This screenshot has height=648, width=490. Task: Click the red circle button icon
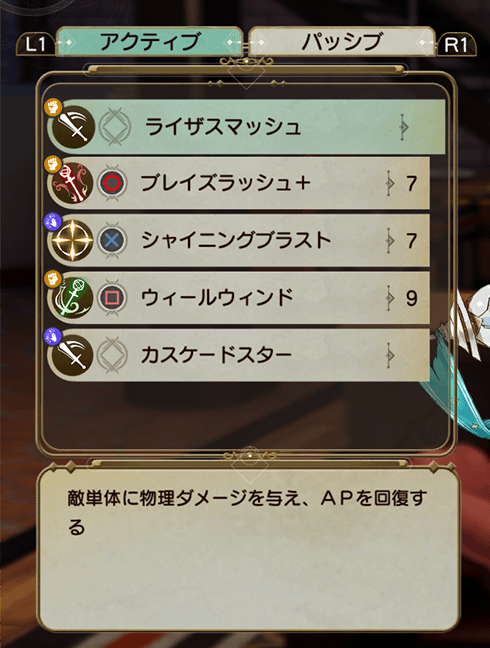(112, 183)
